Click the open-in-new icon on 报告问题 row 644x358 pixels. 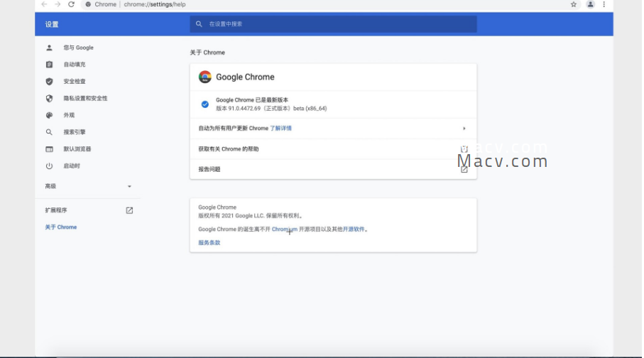click(x=464, y=169)
